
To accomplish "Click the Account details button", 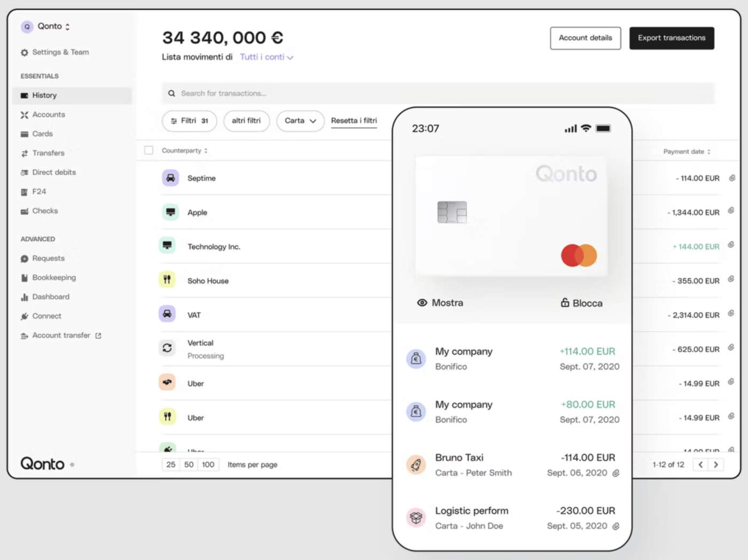I will tap(586, 38).
